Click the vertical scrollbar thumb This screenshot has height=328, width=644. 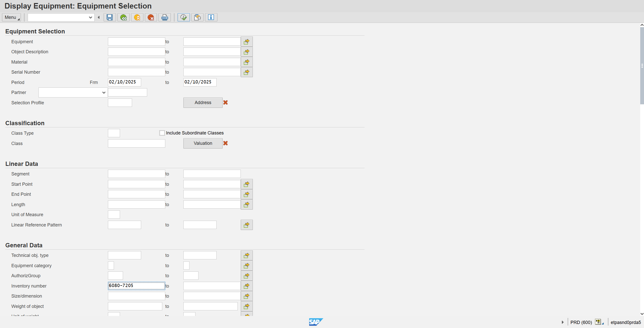pos(642,66)
